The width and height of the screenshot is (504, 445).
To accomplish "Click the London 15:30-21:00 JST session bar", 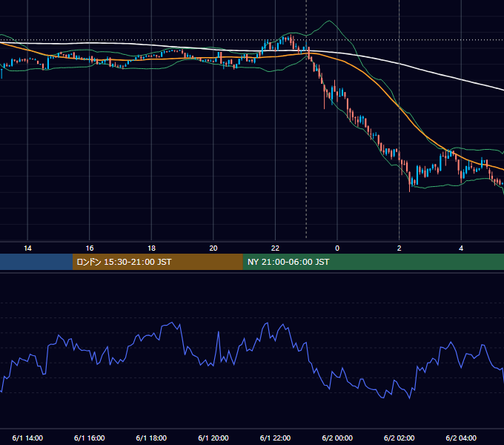I will [157, 262].
